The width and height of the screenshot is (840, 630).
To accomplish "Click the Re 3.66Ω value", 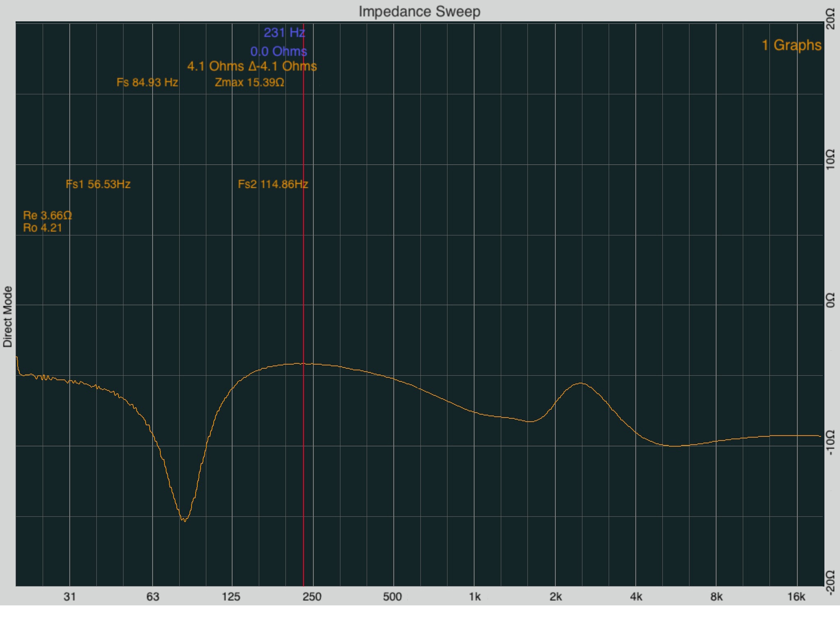I will point(48,215).
